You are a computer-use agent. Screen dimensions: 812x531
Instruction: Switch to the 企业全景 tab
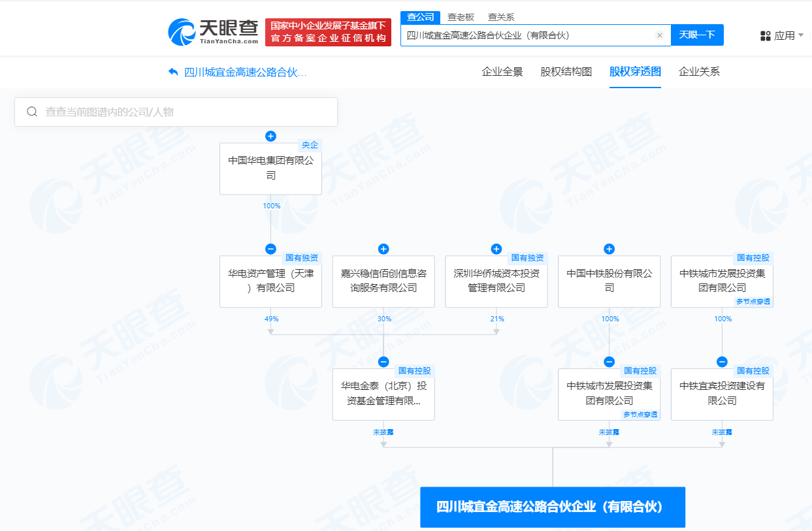(502, 72)
